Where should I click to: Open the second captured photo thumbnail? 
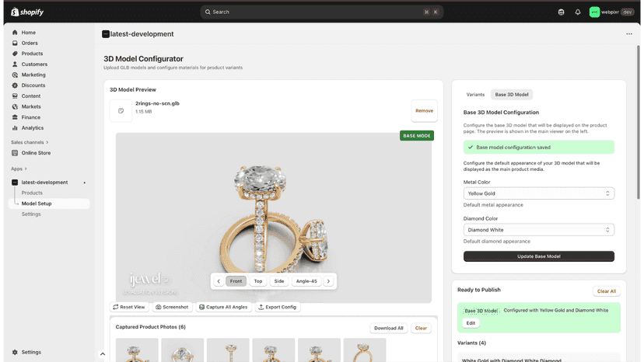click(x=182, y=350)
